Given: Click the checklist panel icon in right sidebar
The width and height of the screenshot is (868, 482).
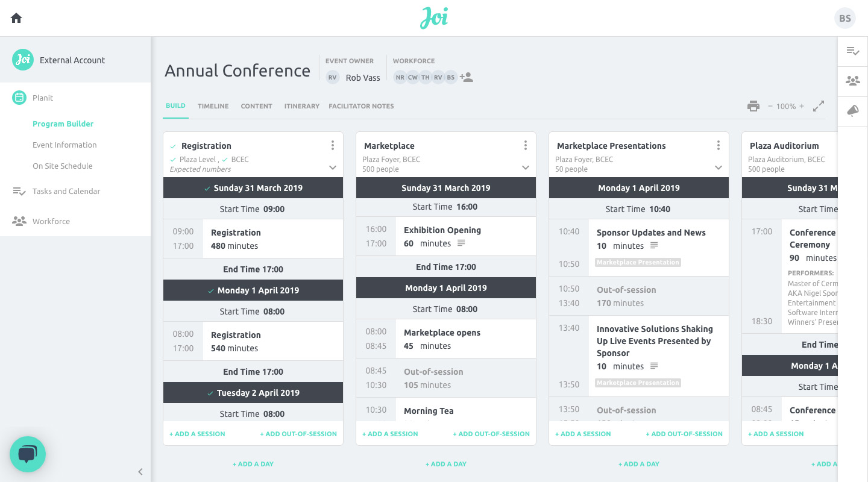Looking at the screenshot, I should (852, 51).
